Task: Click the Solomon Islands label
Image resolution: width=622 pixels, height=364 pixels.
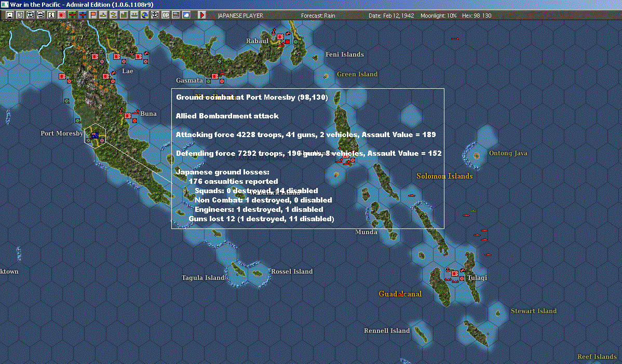Action: (x=444, y=176)
